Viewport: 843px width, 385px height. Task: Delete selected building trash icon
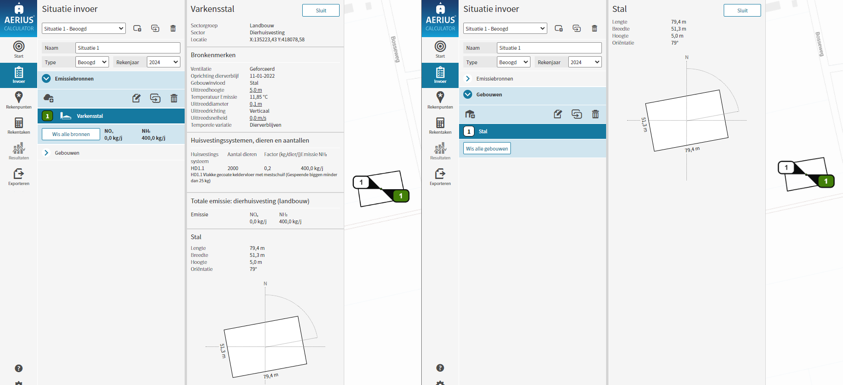(595, 114)
